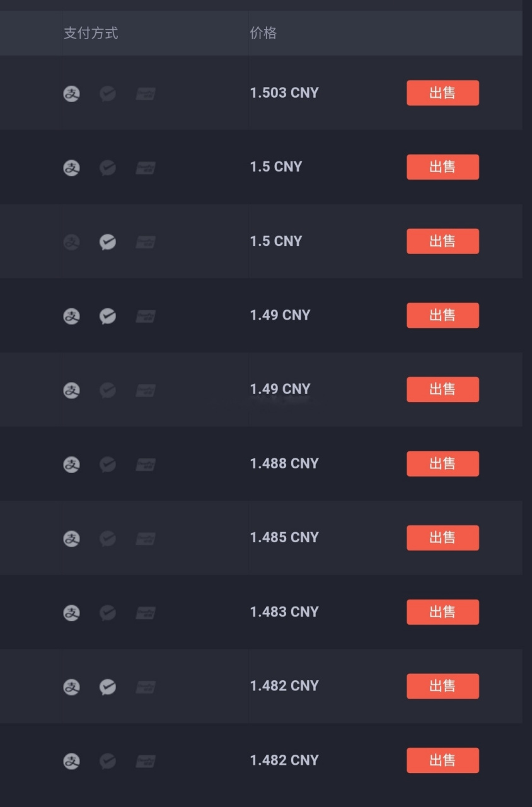Click the WeChat icon in the 1.503 CNY row
The width and height of the screenshot is (532, 807).
(x=108, y=94)
